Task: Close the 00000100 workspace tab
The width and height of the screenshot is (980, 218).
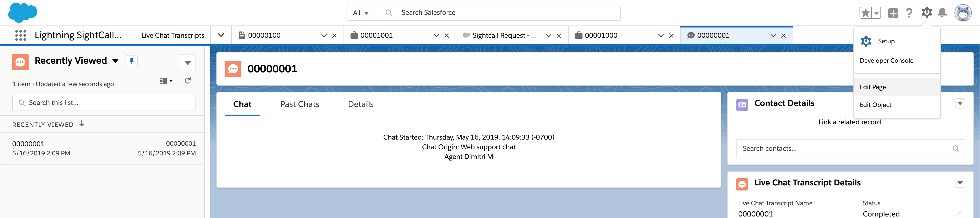Action: tap(334, 35)
